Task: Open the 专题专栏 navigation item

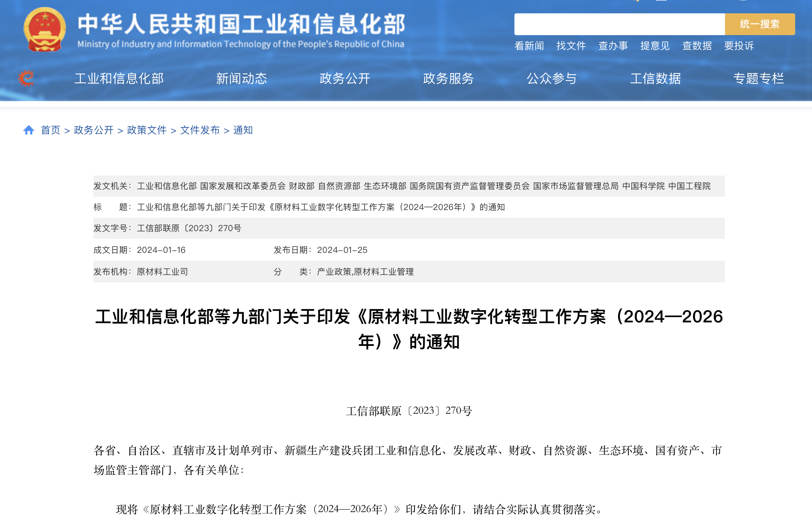Action: pos(758,79)
